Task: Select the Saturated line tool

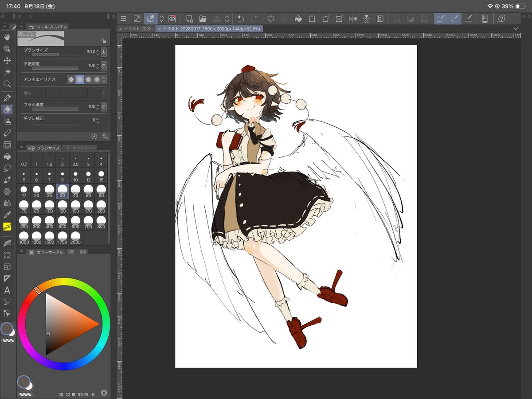Action: coord(7,255)
